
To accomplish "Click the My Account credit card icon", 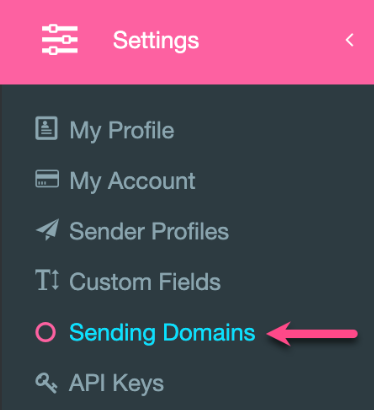I will tap(47, 179).
